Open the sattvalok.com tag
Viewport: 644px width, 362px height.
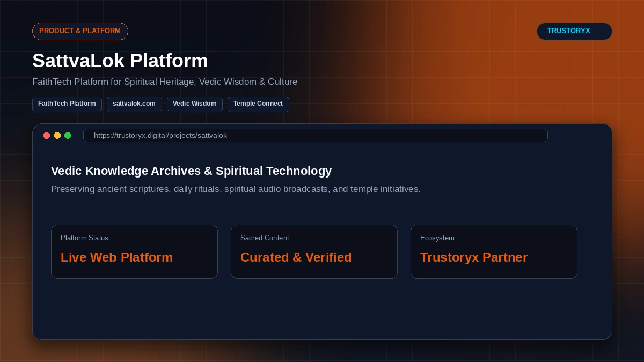pyautogui.click(x=134, y=104)
